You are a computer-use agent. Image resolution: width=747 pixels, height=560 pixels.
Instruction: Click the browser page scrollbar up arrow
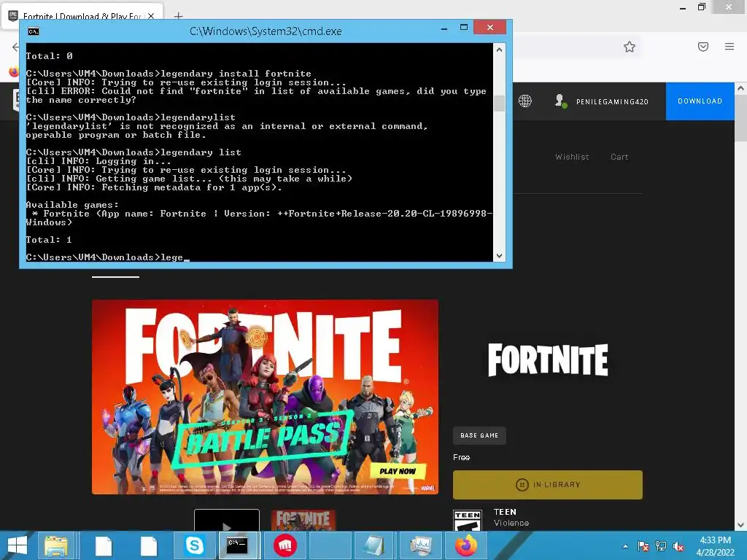click(x=740, y=88)
